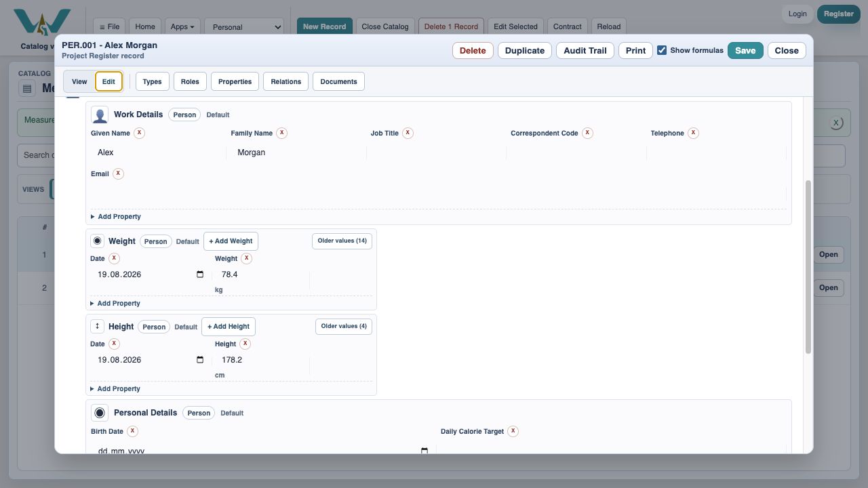Click the + Add Weight button
The height and width of the screenshot is (488, 868).
[231, 241]
